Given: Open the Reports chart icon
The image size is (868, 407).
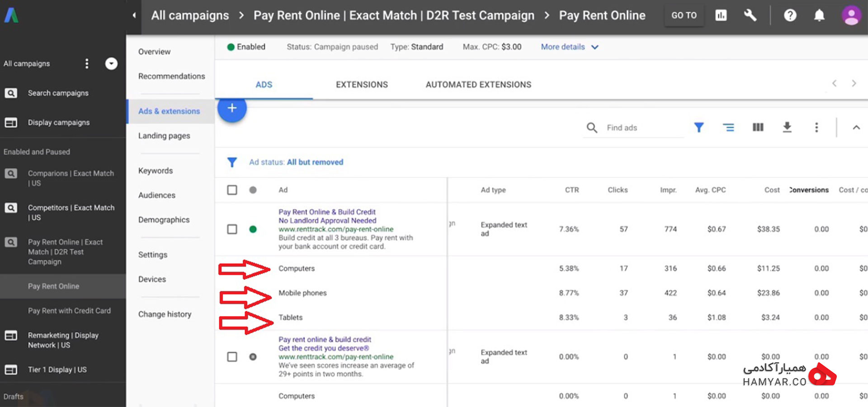Looking at the screenshot, I should (x=721, y=15).
